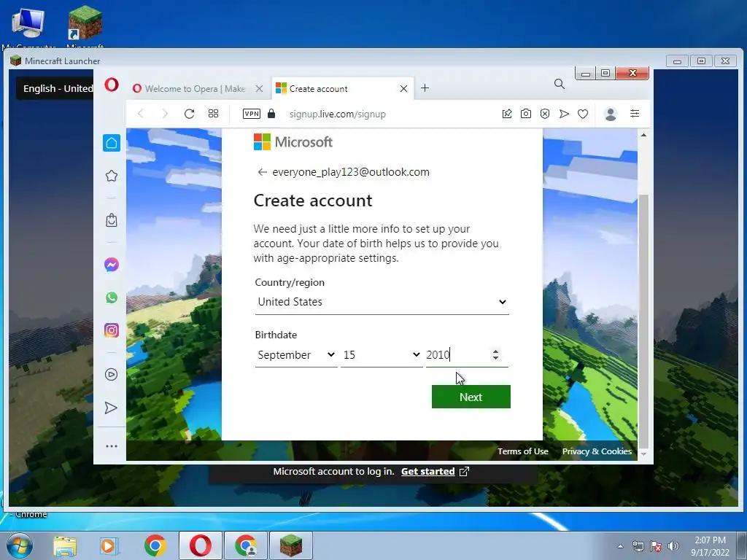Close the Welcome to Opera tab
The height and width of the screenshot is (560, 747).
click(x=259, y=88)
